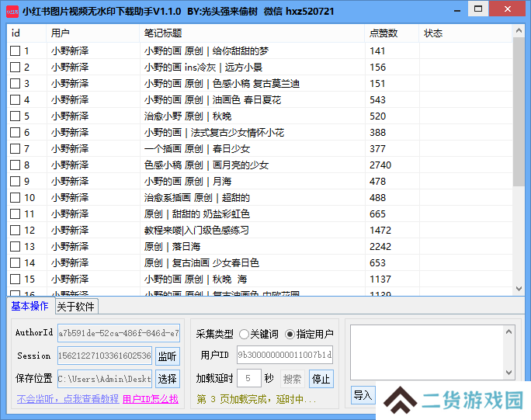This screenshot has height=420, width=531.
Task: Select note '原创 | 复古油画 少女春日色'
Action: 202,263
